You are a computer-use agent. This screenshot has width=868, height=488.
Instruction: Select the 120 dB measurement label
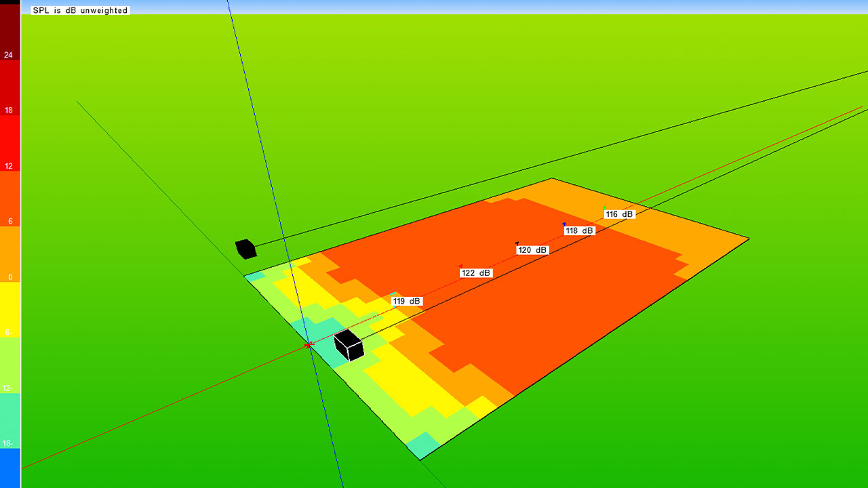tap(532, 250)
